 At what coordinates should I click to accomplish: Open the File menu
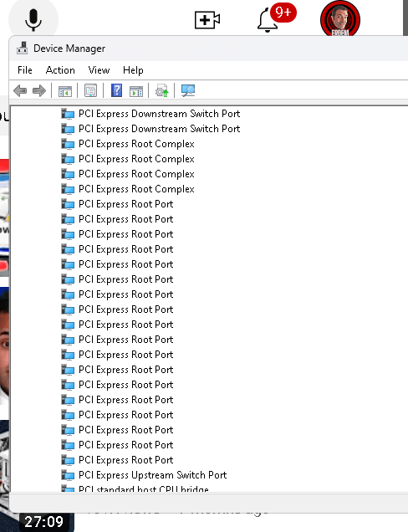25,70
